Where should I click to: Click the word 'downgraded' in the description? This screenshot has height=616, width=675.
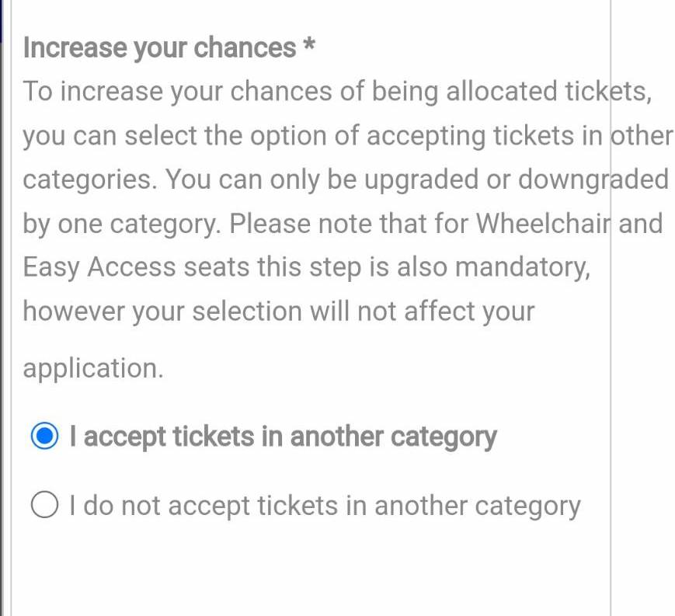(x=593, y=179)
